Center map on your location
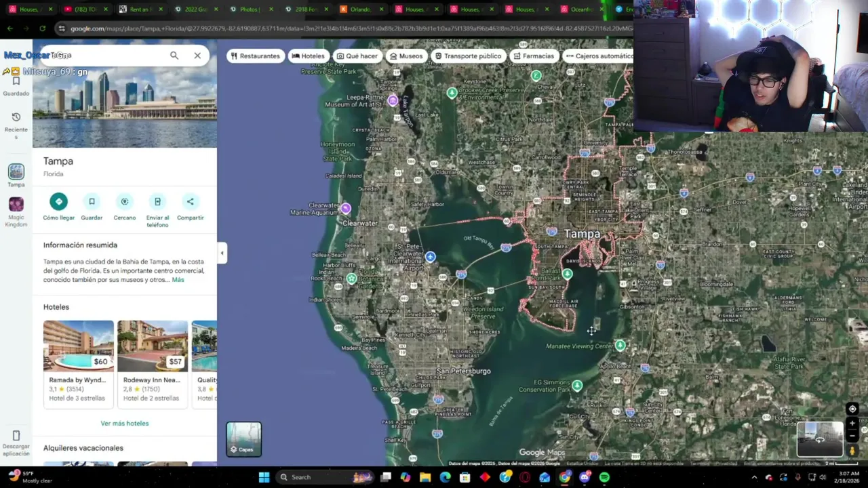This screenshot has width=868, height=488. point(852,409)
